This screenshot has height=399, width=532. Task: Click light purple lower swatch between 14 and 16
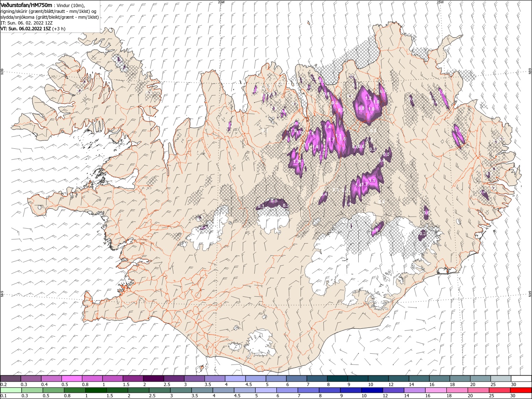coord(414,390)
